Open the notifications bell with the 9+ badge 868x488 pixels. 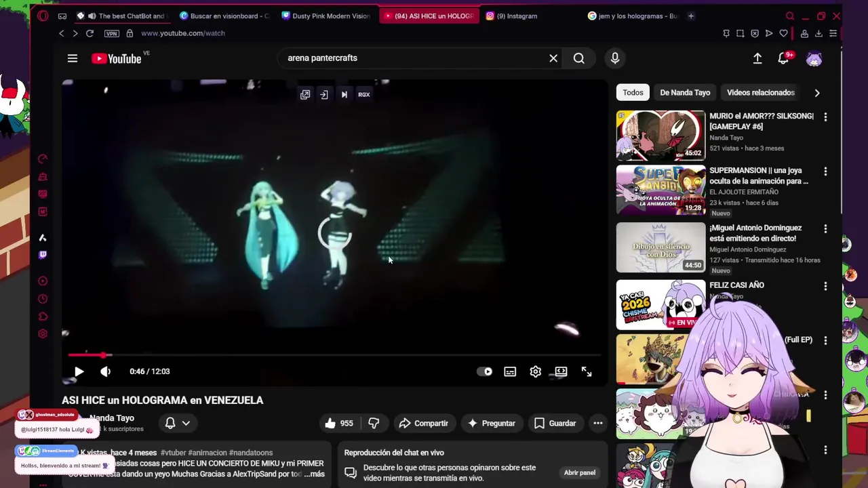coord(785,58)
